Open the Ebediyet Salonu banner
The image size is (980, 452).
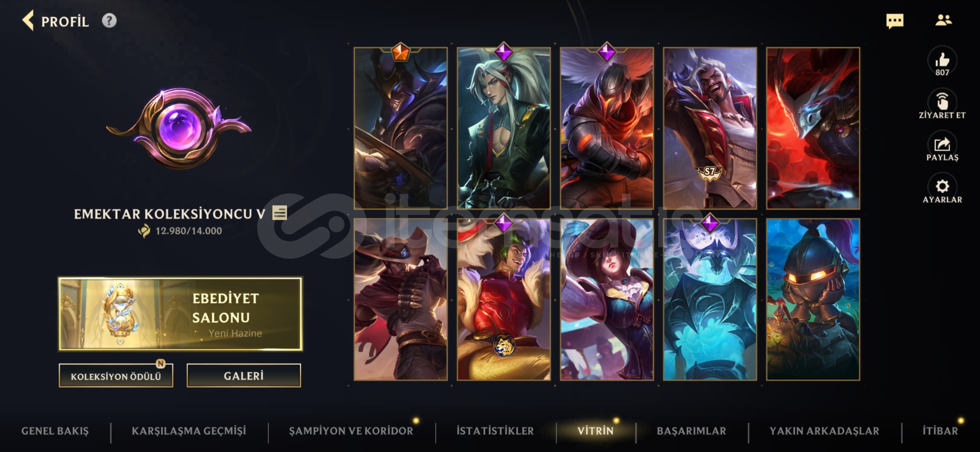click(181, 314)
